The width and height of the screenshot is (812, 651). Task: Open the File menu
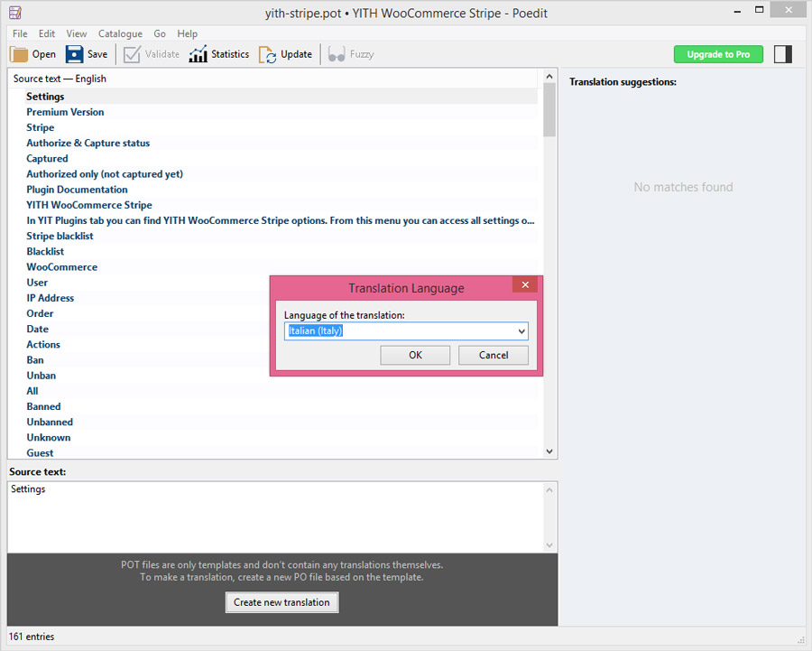[20, 33]
